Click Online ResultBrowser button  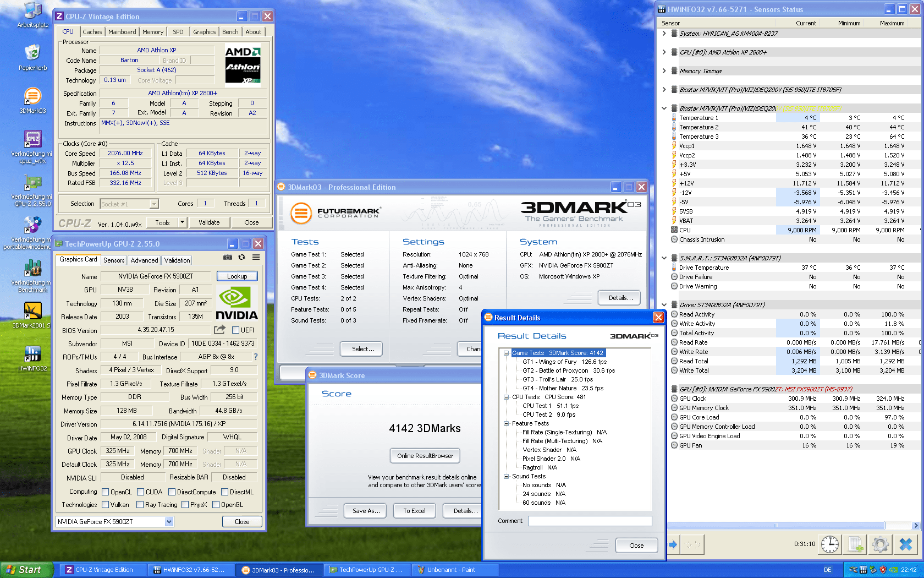[425, 456]
